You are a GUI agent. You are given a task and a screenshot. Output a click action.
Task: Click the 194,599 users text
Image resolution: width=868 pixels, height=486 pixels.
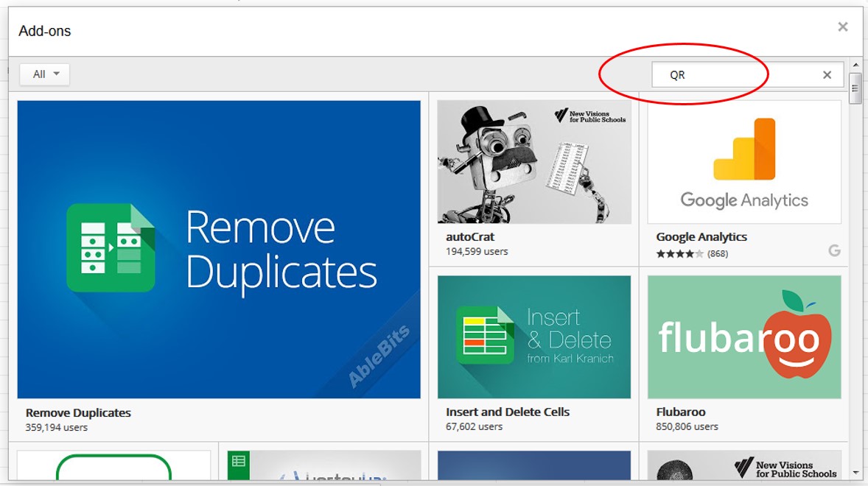(477, 252)
